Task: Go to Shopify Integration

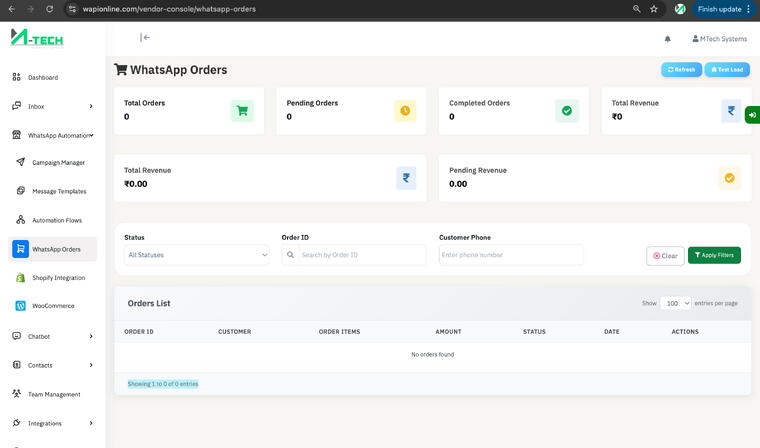Action: (58, 278)
